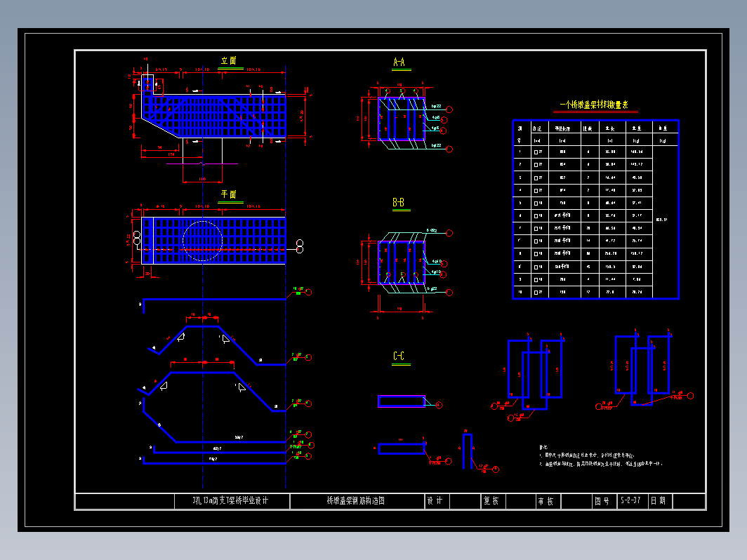747x560 pixels.
Task: Click the 复核 cell in title block
Action: tap(491, 501)
